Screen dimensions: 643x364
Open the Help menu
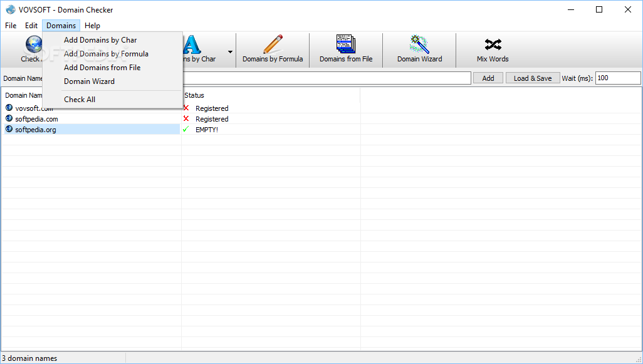(x=92, y=26)
